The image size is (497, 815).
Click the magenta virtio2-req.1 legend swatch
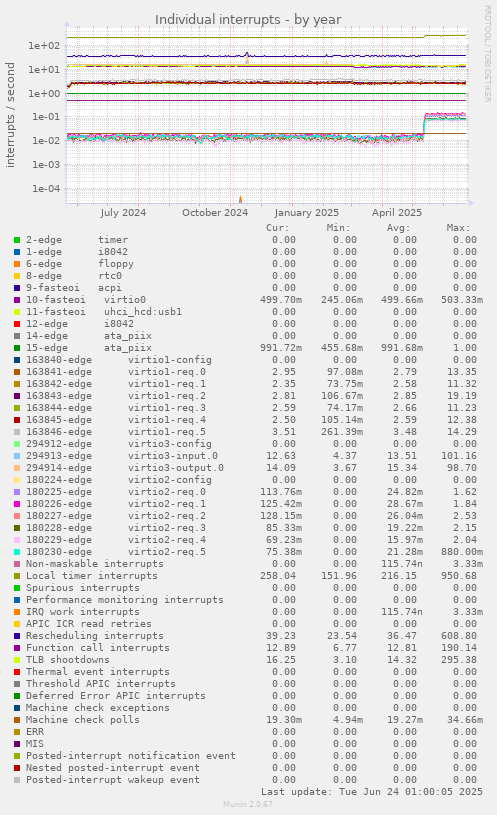click(17, 504)
